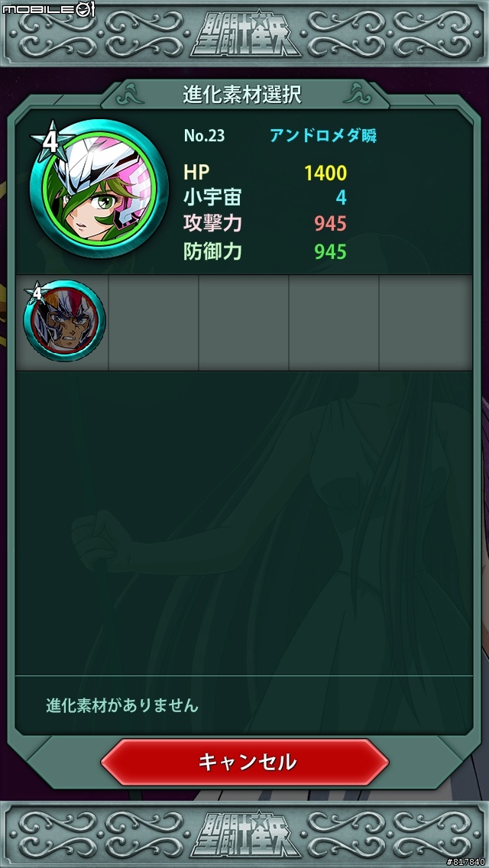The image size is (489, 868).
Task: Select the fourth empty material slot
Action: pos(334,322)
